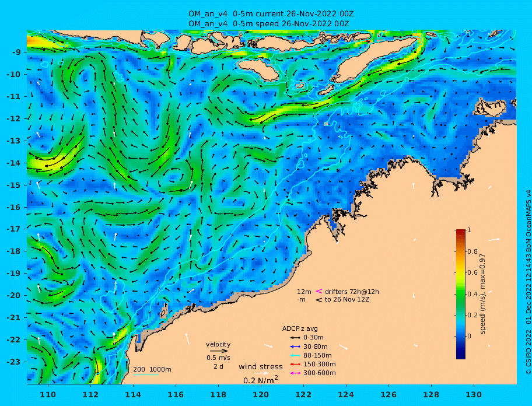Click the longitude axis label '130'
Image resolution: width=532 pixels, height=406 pixels.
(474, 394)
